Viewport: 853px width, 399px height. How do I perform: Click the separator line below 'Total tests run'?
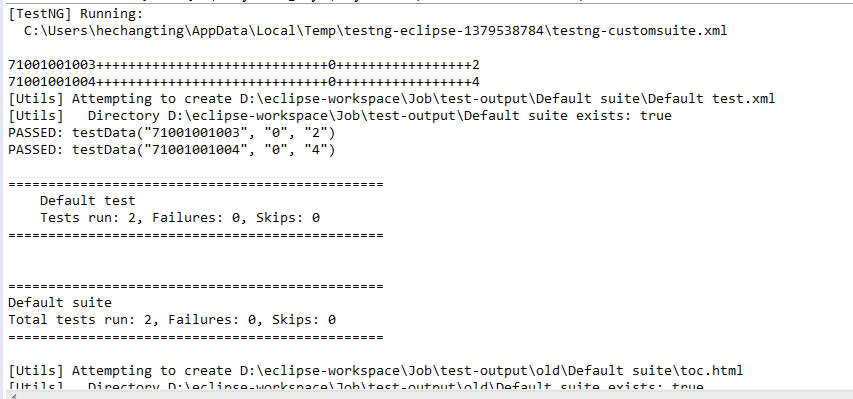196,337
